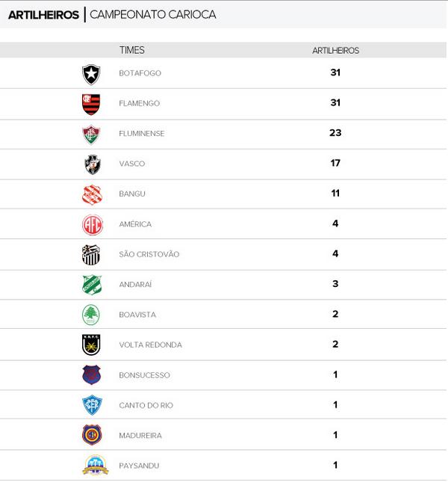Click the Fluminense team badge
The height and width of the screenshot is (482, 448).
coord(91,134)
